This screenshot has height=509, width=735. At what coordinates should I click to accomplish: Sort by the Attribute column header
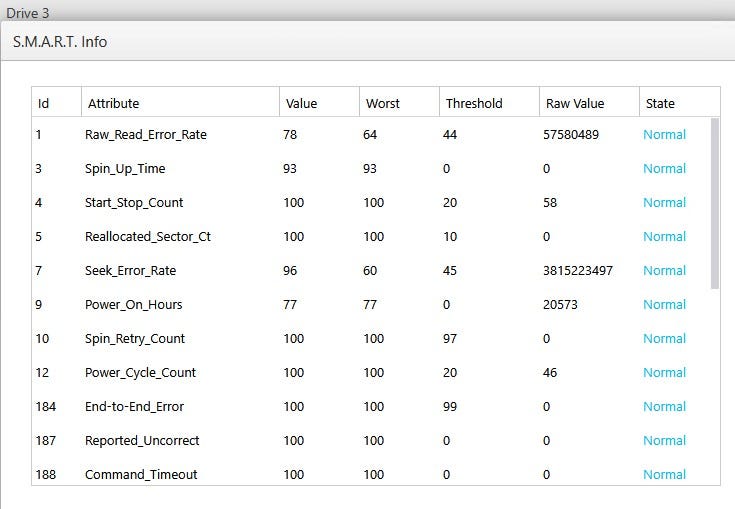point(114,103)
